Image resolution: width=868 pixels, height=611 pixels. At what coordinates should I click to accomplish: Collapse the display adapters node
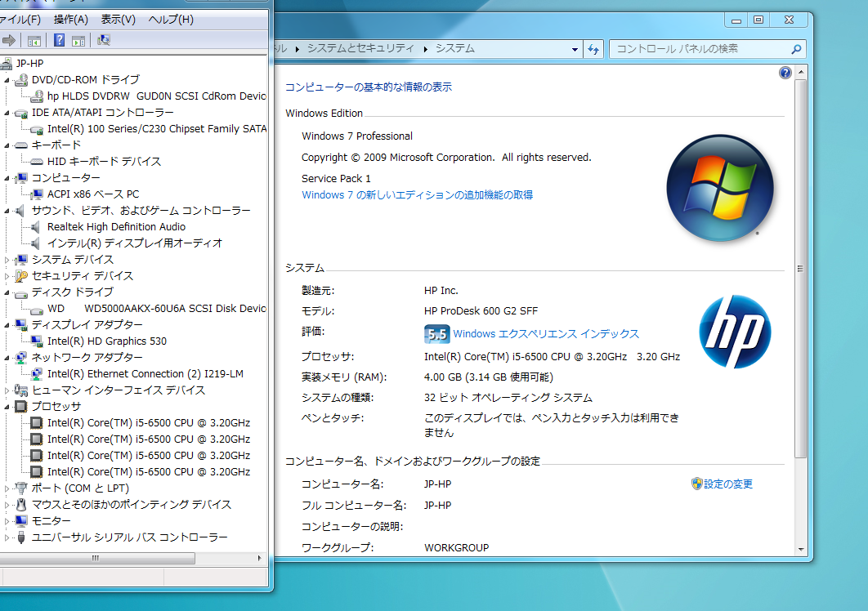tap(7, 325)
